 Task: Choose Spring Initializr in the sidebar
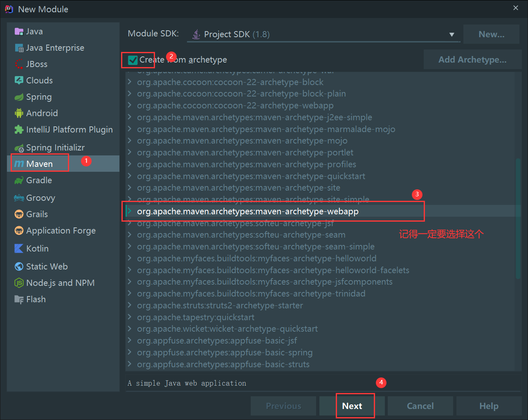coord(55,148)
